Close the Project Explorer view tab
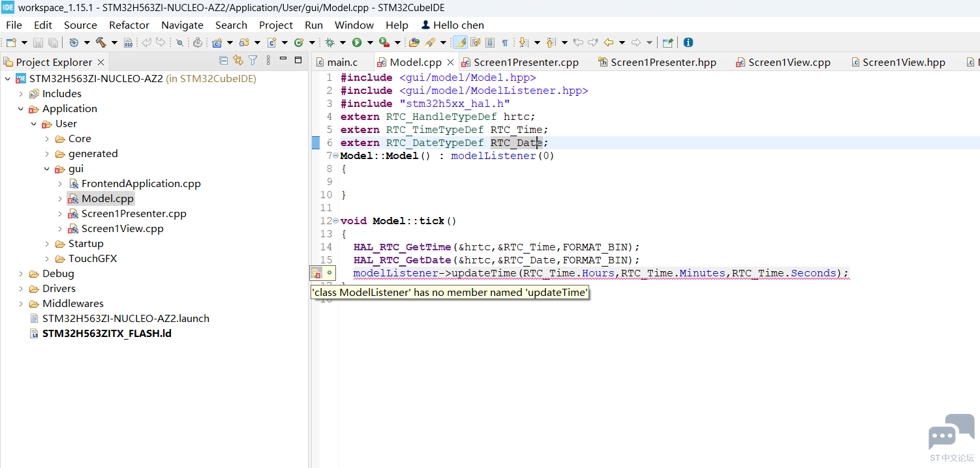Image resolution: width=980 pixels, height=468 pixels. [x=100, y=62]
